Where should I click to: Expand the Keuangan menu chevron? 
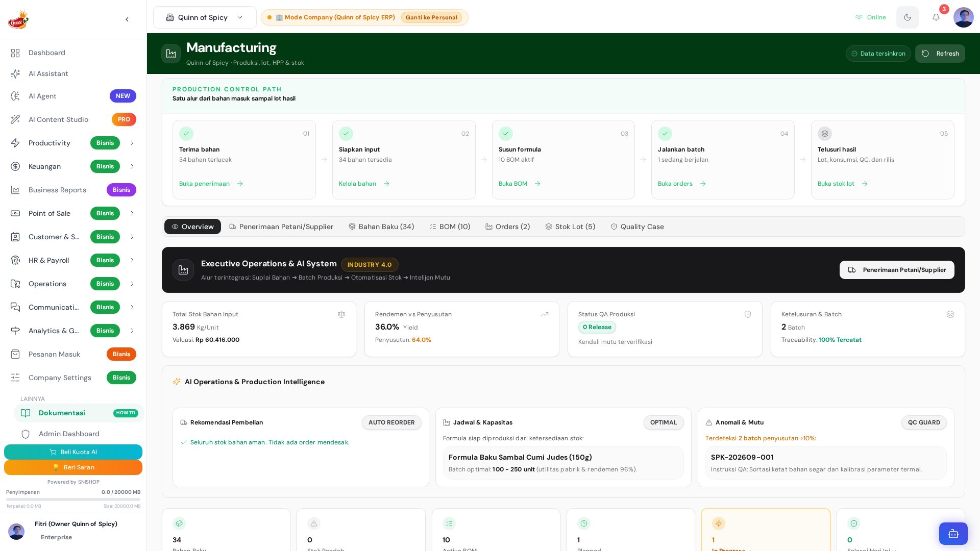click(132, 166)
